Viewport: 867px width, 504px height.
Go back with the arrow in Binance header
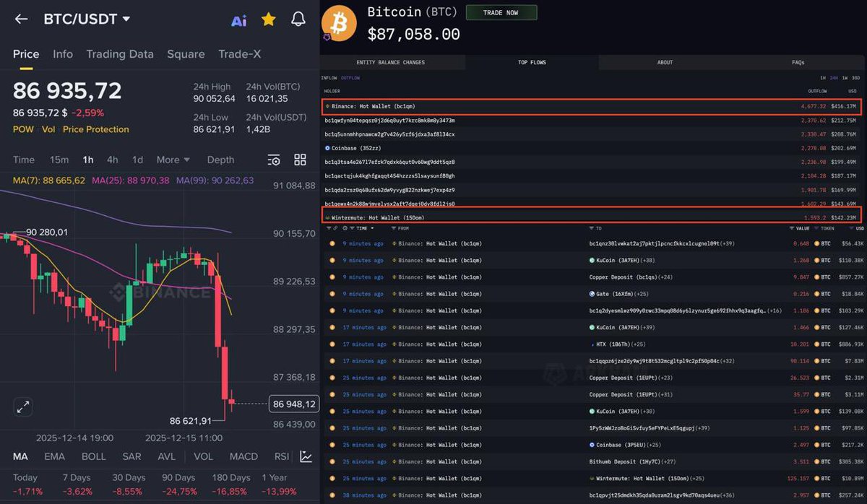coord(21,19)
